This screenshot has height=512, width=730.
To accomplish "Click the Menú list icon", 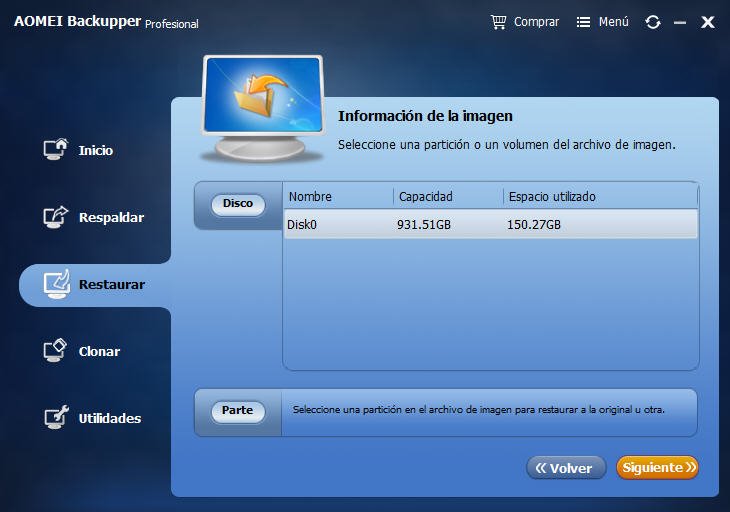I will 583,22.
